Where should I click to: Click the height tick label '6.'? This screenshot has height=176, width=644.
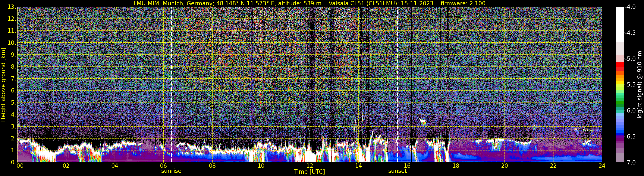pyautogui.click(x=13, y=91)
